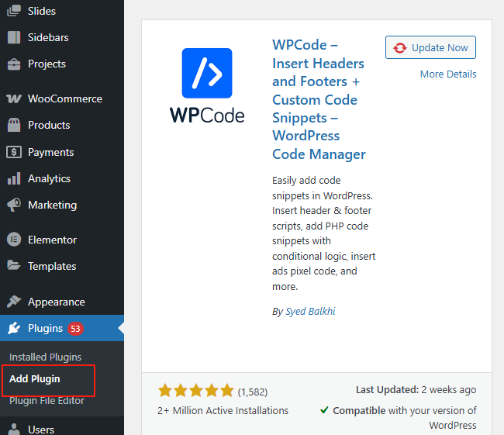504x435 pixels.
Task: Click the Marketing megaphone icon
Action: (13, 205)
